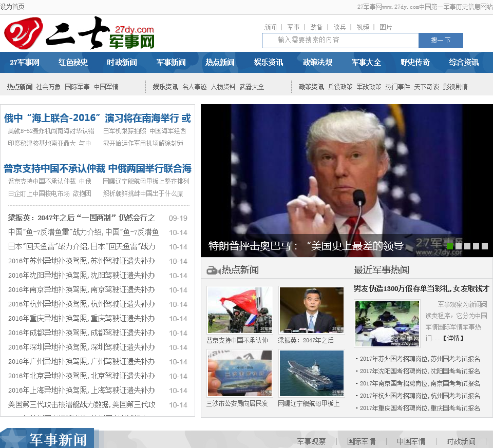
Task: Open 2017年重庆国考招聘岗位 article
Action: click(420, 408)
